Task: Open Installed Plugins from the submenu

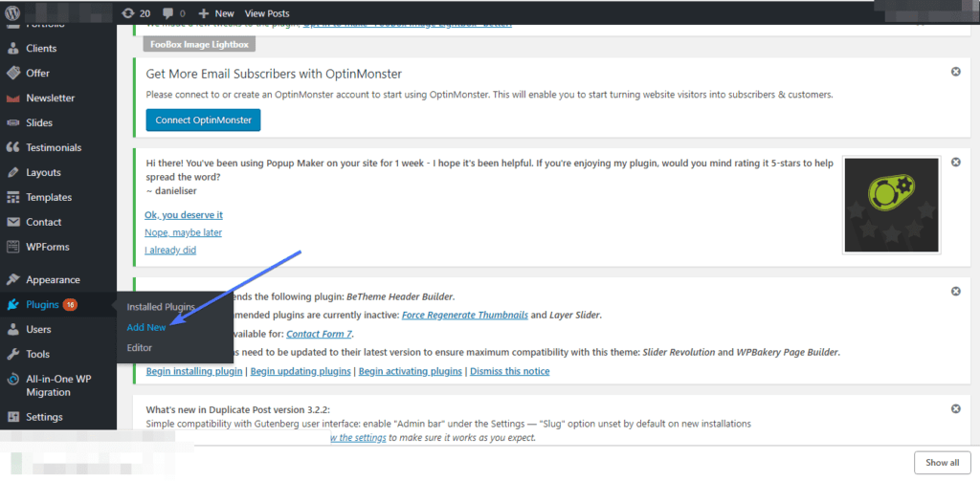Action: (161, 307)
